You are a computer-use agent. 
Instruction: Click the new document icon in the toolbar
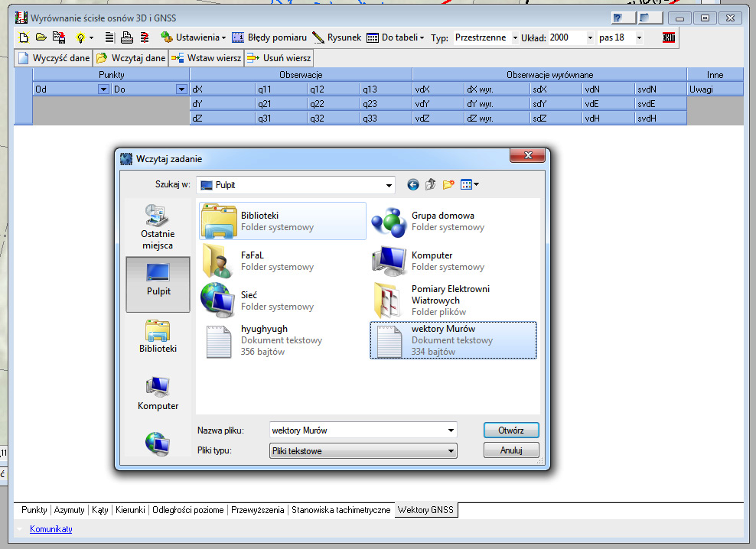coord(24,37)
